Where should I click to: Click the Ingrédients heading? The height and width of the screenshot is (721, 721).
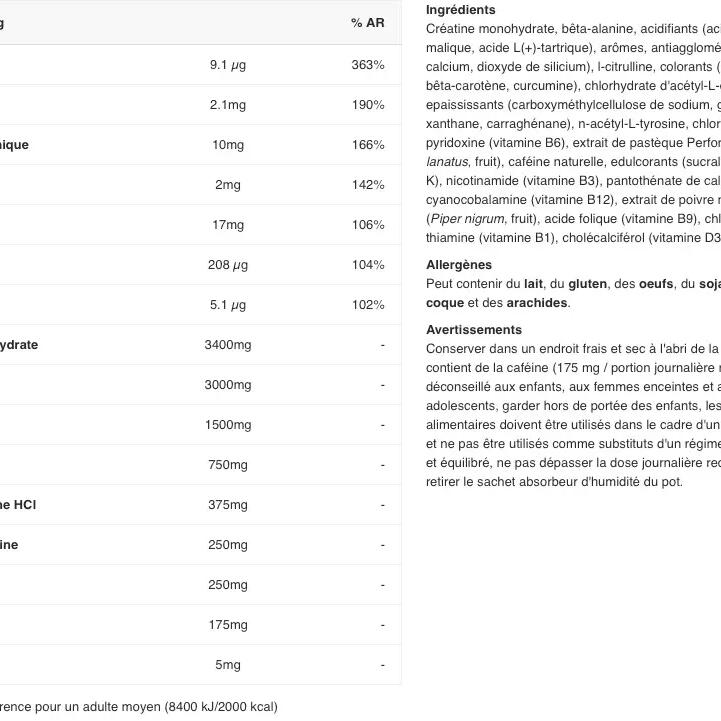point(460,10)
